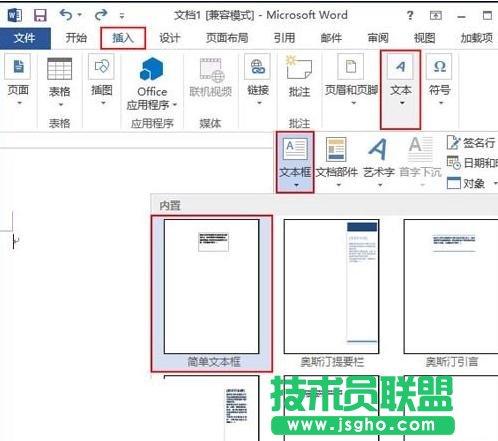
Task: Switch to the 开始 (Home) tab
Action: [76, 38]
